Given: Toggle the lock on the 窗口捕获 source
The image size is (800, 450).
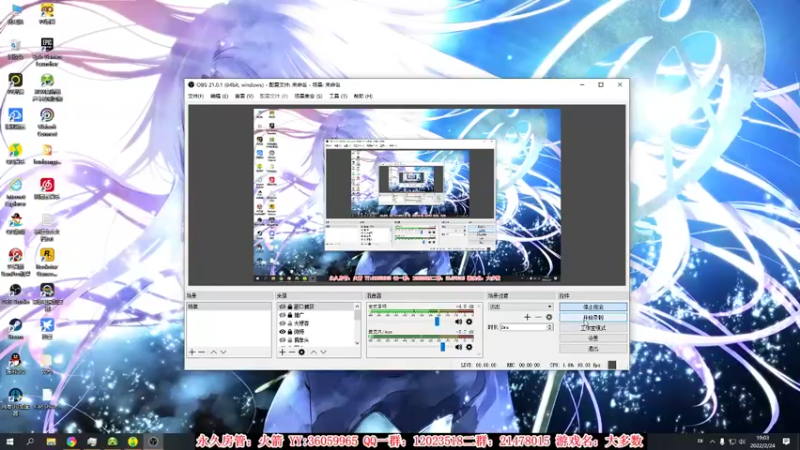Looking at the screenshot, I should (290, 307).
